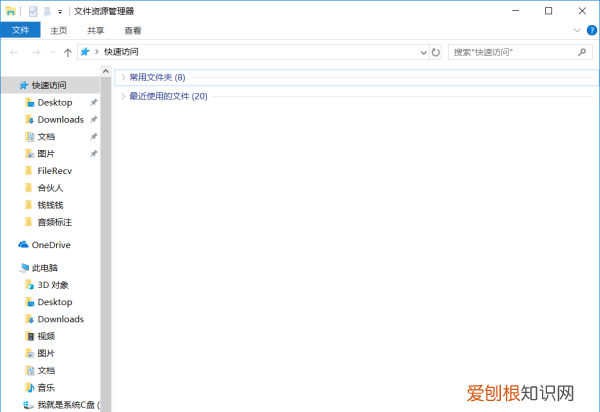Screen dimensions: 600x412
Task: Click the pin icon next to Downloads
Action: (x=93, y=120)
